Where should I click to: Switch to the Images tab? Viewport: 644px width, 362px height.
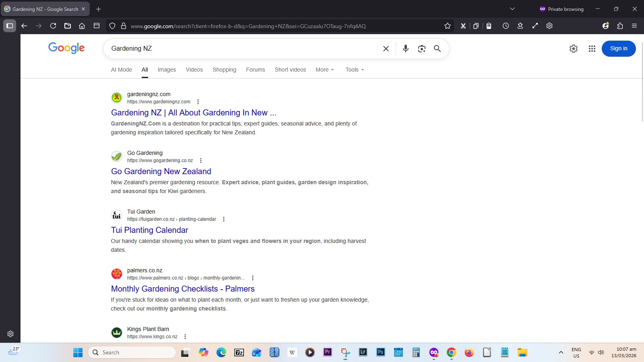pos(167,70)
